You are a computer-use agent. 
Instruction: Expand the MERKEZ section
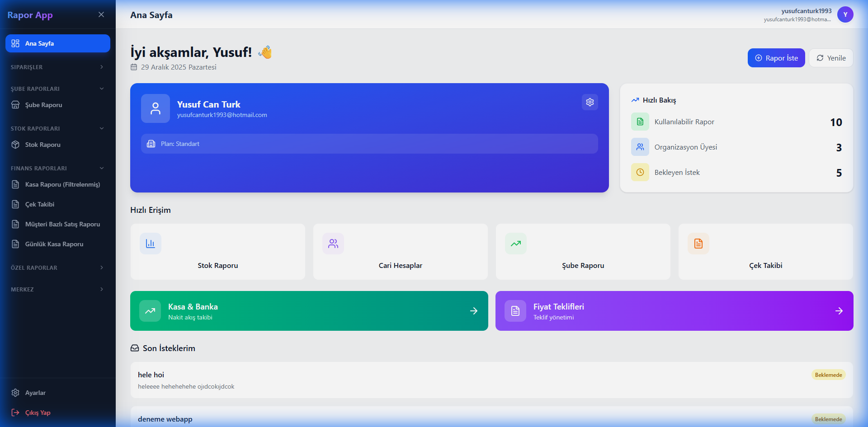point(57,289)
